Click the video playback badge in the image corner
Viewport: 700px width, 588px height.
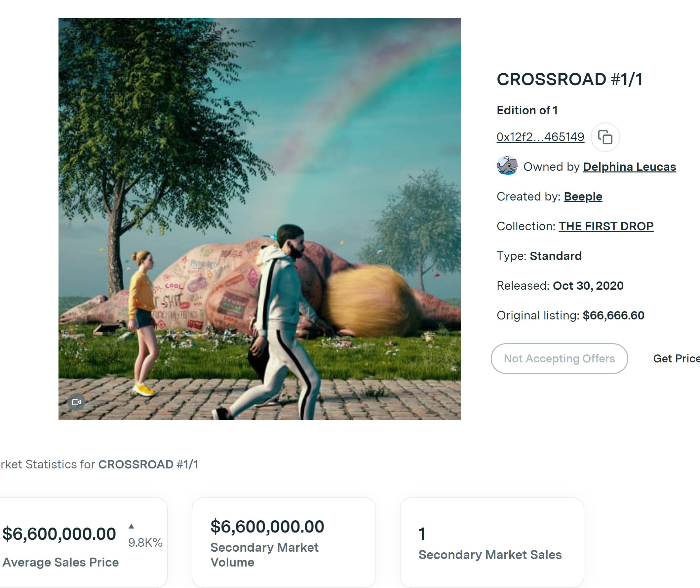pos(77,402)
